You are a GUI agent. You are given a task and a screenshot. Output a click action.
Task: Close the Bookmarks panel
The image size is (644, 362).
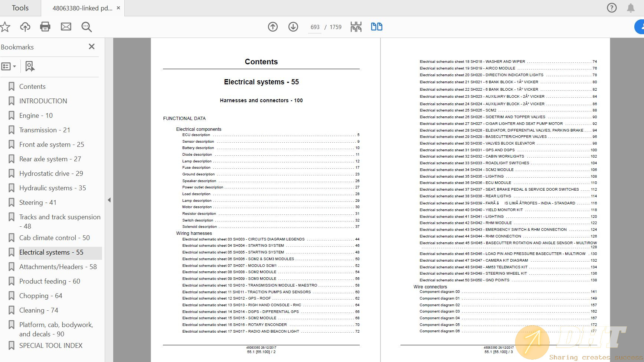(x=92, y=46)
